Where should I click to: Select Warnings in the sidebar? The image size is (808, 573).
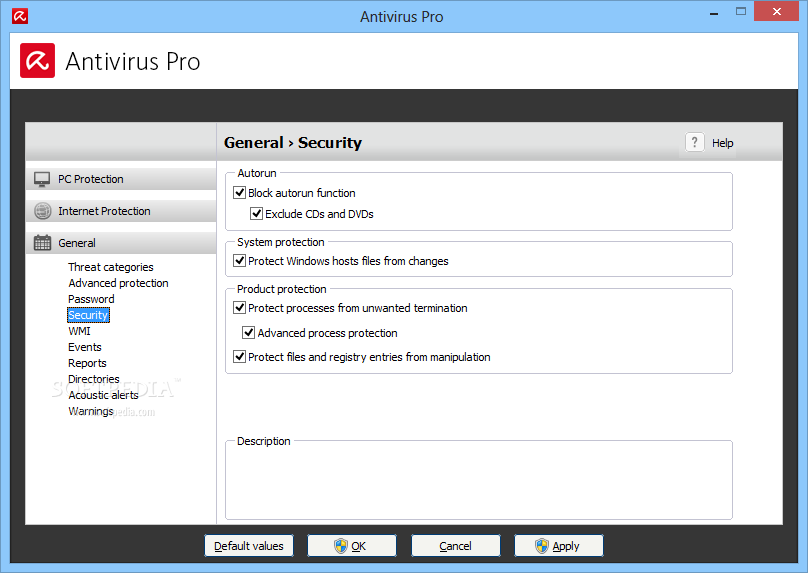pyautogui.click(x=91, y=411)
